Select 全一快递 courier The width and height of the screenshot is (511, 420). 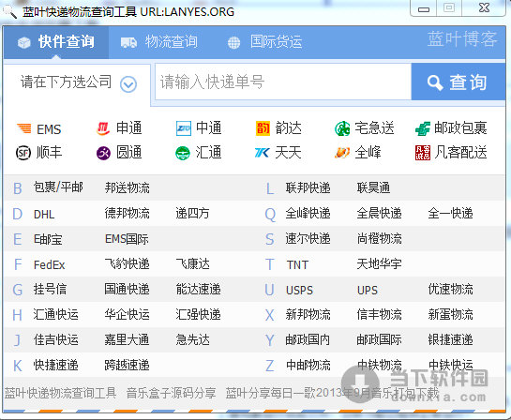tap(450, 214)
